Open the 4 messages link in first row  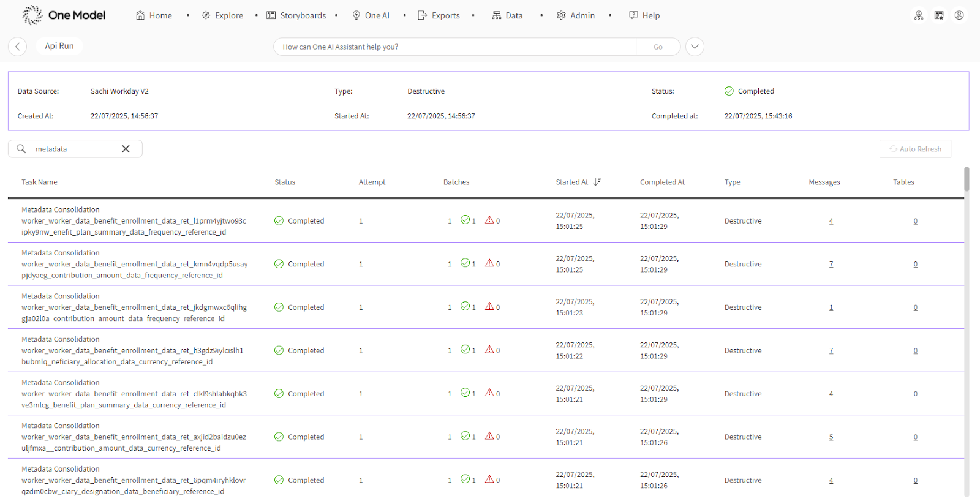(831, 221)
